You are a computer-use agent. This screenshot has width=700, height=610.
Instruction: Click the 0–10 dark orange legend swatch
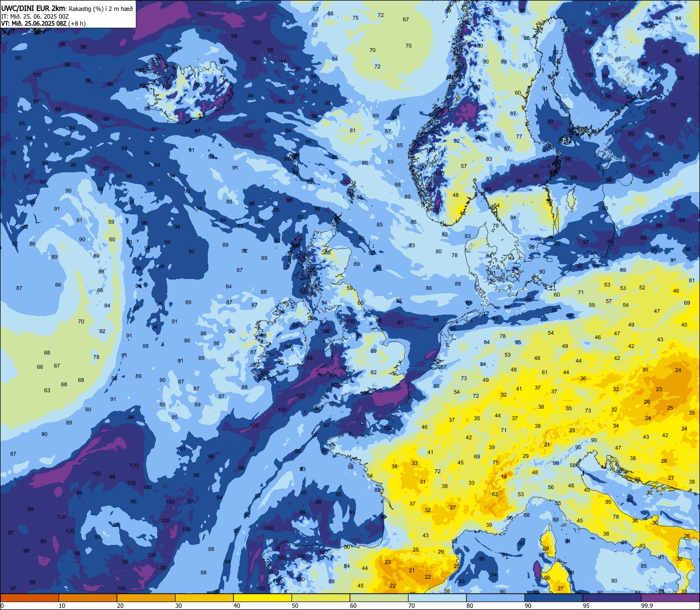pyautogui.click(x=30, y=597)
